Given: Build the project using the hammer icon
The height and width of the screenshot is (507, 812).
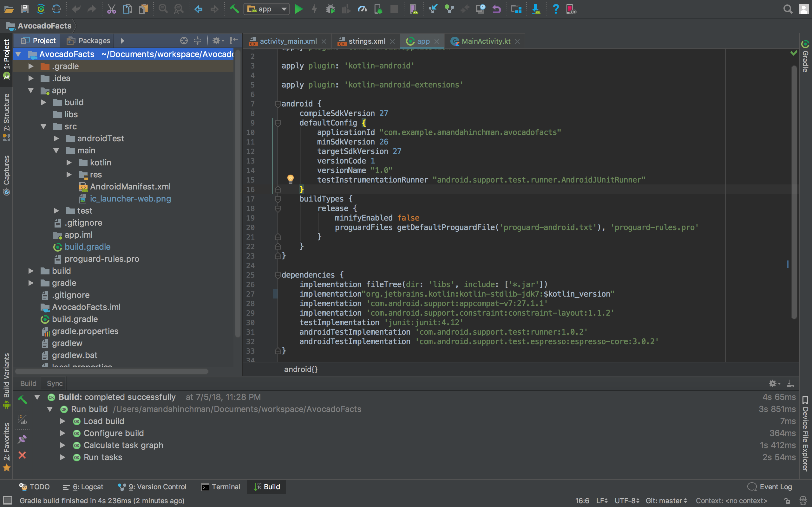Looking at the screenshot, I should pyautogui.click(x=234, y=9).
